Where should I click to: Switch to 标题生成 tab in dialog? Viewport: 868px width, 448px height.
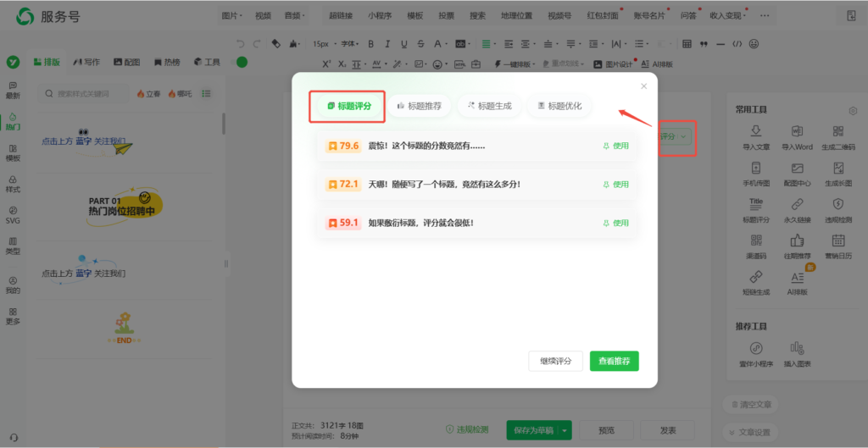pyautogui.click(x=489, y=106)
